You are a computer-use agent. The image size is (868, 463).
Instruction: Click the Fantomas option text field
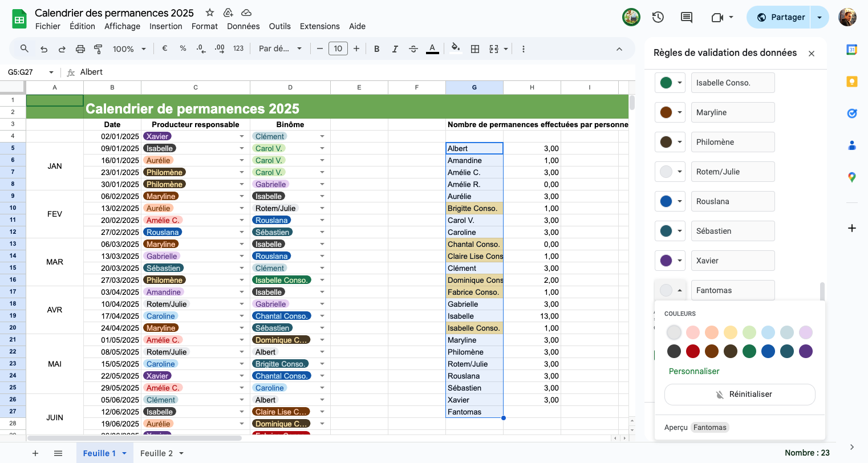[733, 290]
